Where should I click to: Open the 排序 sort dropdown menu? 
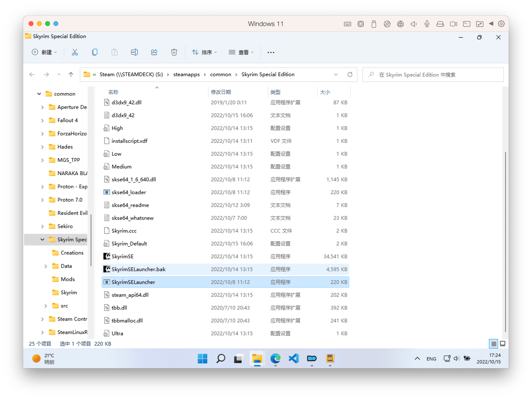click(x=205, y=52)
